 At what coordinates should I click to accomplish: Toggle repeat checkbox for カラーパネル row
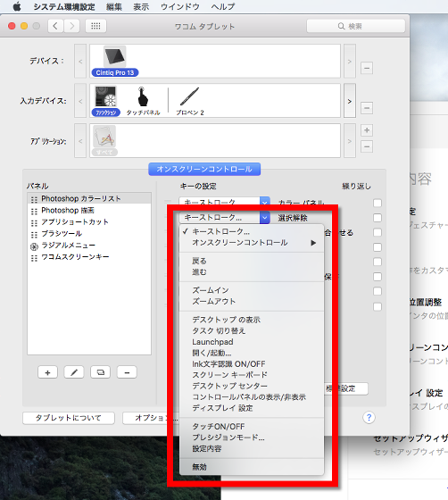pos(377,203)
